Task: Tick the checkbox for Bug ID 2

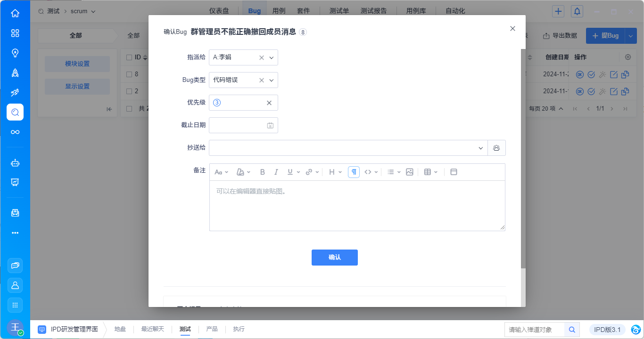Action: [129, 91]
